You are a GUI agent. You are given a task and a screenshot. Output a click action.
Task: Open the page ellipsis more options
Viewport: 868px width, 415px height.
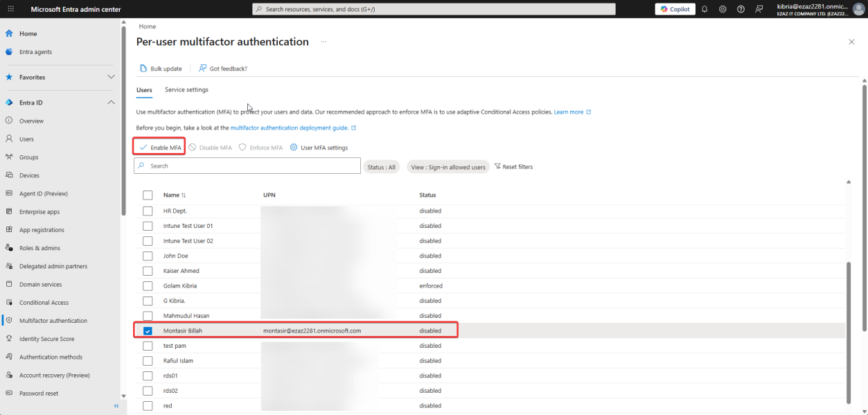click(323, 42)
